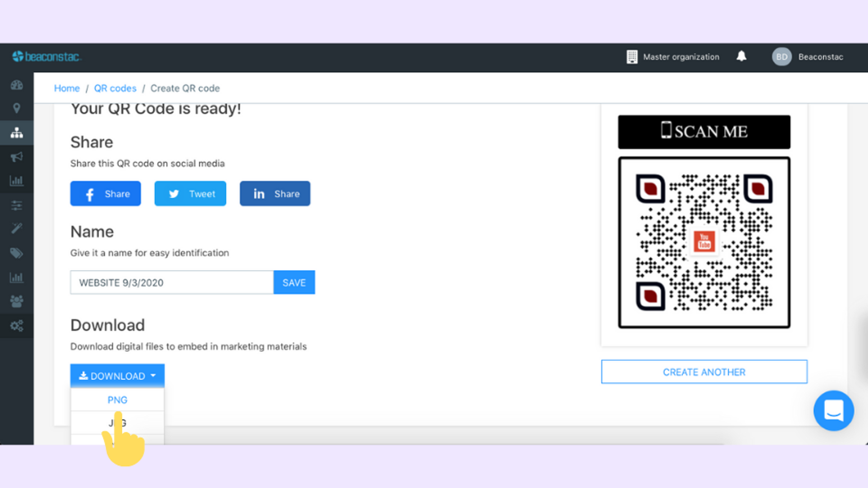Go to the Home breadcrumb
Viewport: 868px width, 488px height.
point(67,88)
